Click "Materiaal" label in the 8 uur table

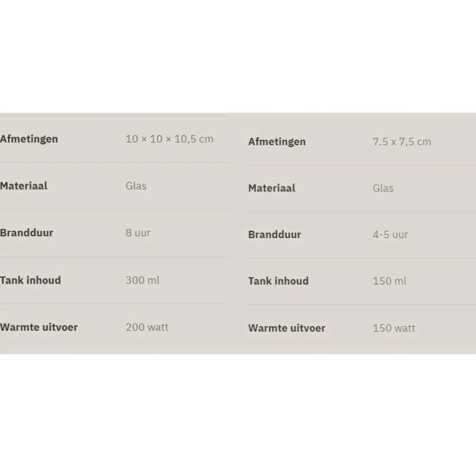[24, 186]
